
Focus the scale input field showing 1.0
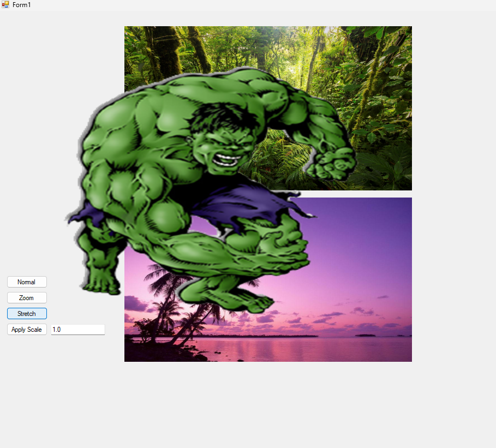pos(78,330)
